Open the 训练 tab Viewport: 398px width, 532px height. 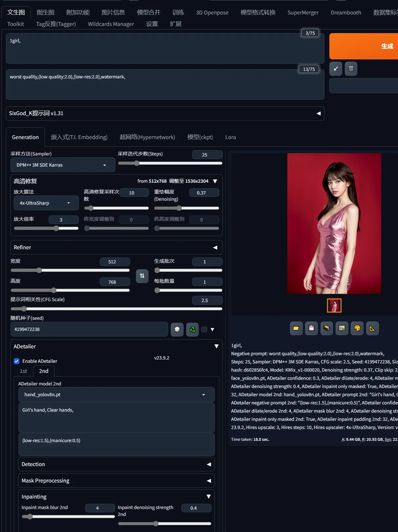tap(178, 12)
